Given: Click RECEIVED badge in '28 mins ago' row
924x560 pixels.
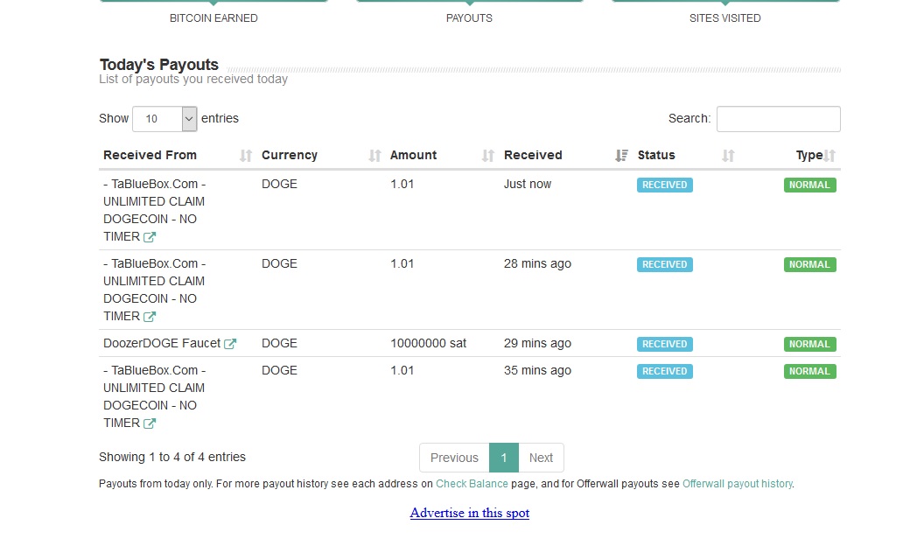Looking at the screenshot, I should pyautogui.click(x=665, y=264).
